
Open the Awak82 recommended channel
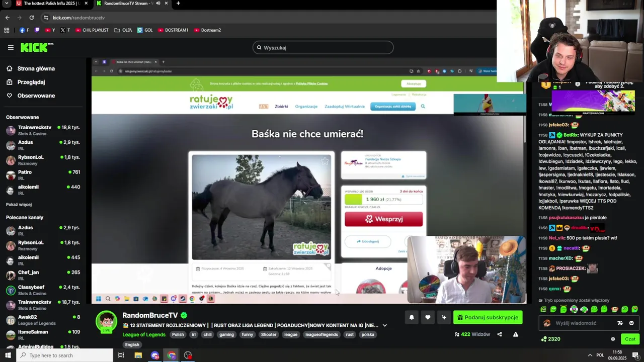click(43, 320)
